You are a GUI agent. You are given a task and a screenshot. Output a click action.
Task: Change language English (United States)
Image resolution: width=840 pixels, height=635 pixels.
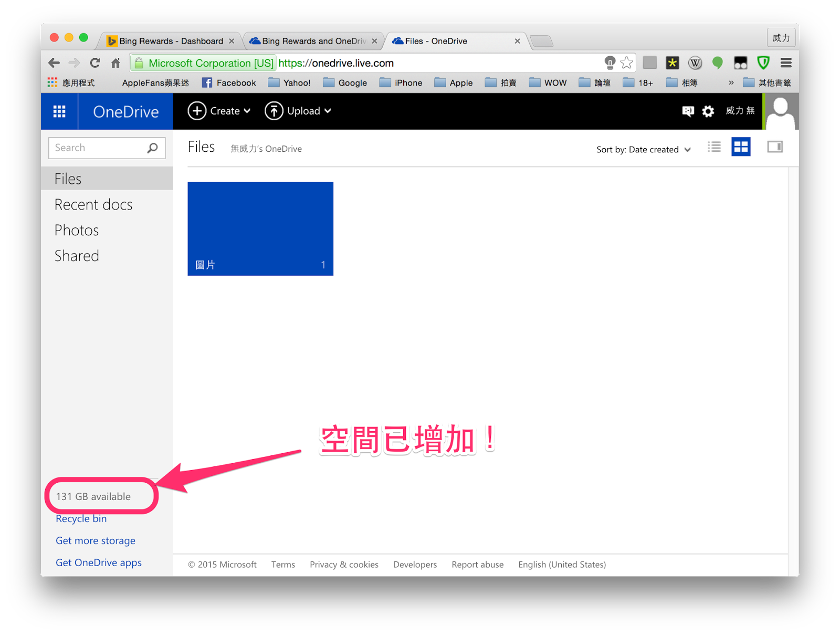click(562, 564)
